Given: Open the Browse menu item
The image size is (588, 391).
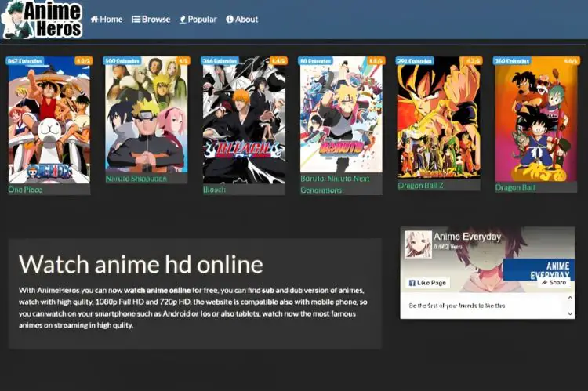Looking at the screenshot, I should [151, 19].
